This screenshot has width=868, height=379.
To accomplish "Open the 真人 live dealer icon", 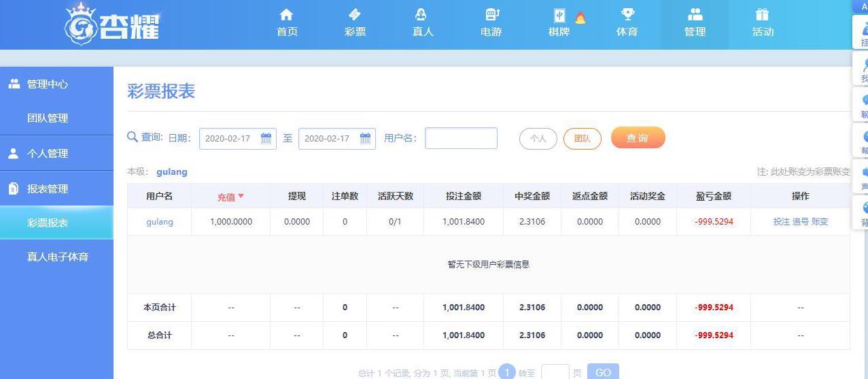I will [x=421, y=14].
